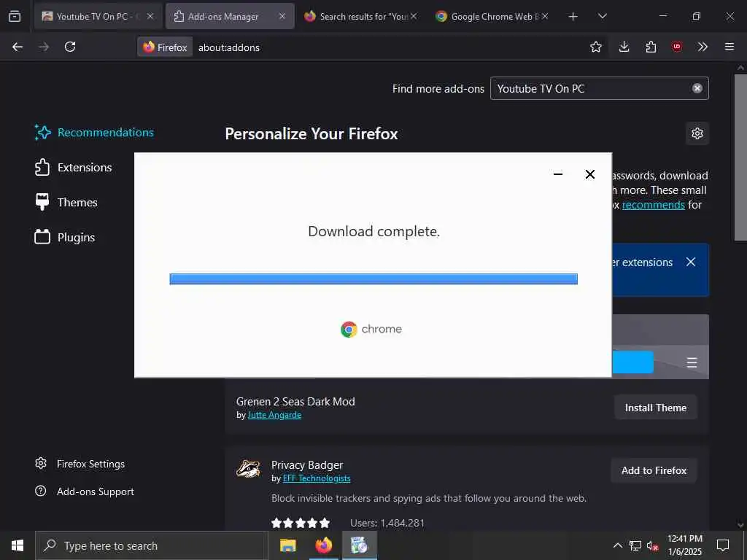Show more tools overflow chevron
The height and width of the screenshot is (560, 747).
pos(703,47)
